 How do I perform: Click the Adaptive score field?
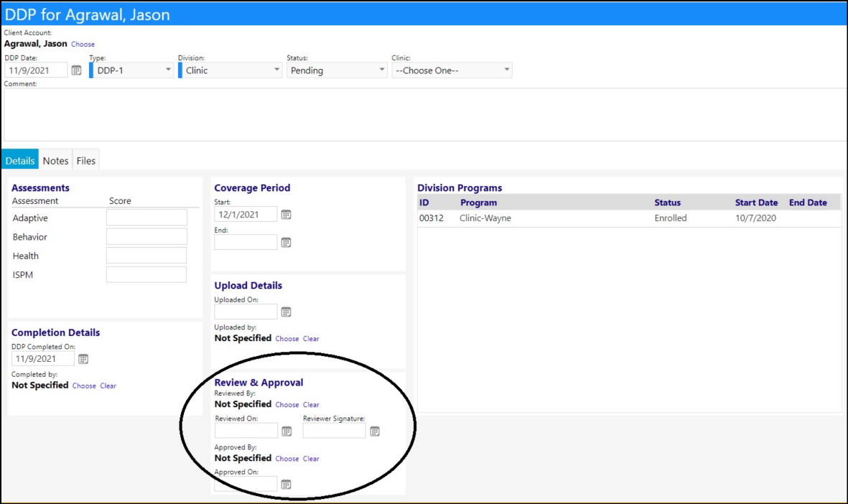(x=146, y=218)
